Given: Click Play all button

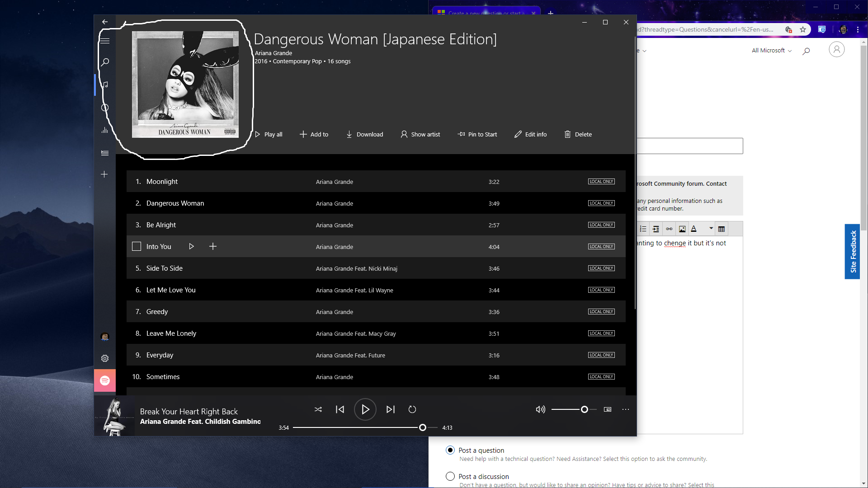Looking at the screenshot, I should click(269, 134).
